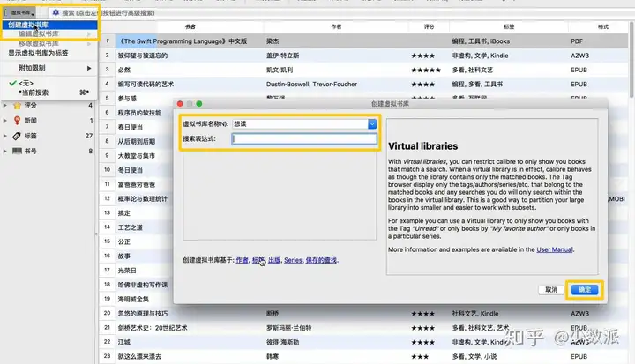Click the 搜索表达式 input field
Viewport: 635px width, 364px height.
[304, 139]
